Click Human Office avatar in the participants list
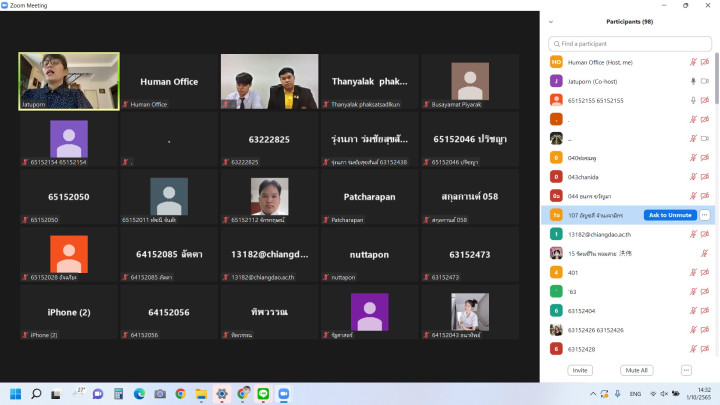 tap(556, 62)
